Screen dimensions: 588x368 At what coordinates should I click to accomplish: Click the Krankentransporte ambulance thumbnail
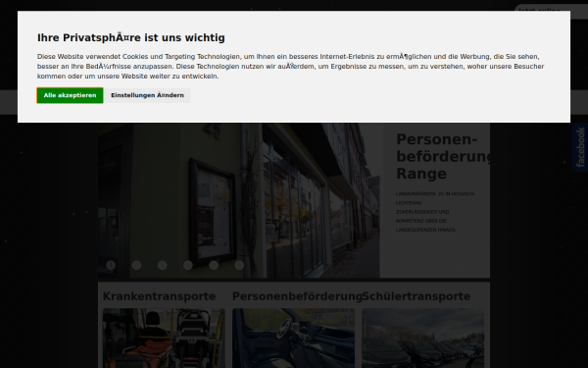(164, 338)
